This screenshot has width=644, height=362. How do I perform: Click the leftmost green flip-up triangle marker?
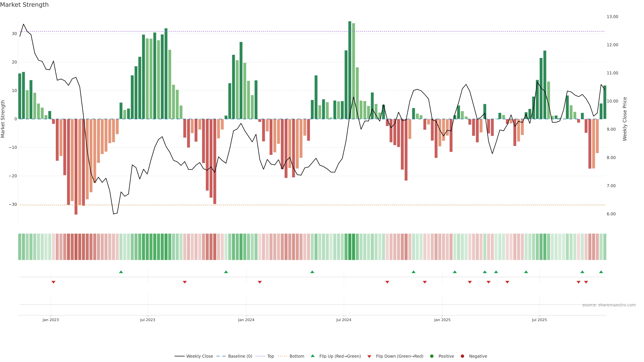tap(121, 272)
